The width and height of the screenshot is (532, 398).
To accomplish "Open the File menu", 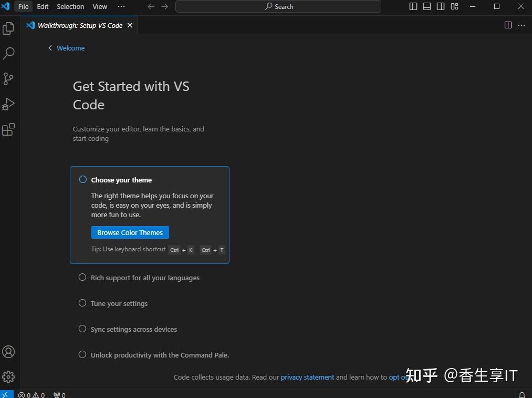I will [x=23, y=6].
